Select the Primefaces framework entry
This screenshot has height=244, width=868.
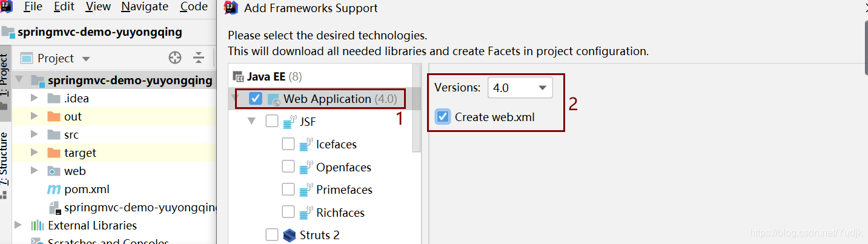(x=344, y=190)
